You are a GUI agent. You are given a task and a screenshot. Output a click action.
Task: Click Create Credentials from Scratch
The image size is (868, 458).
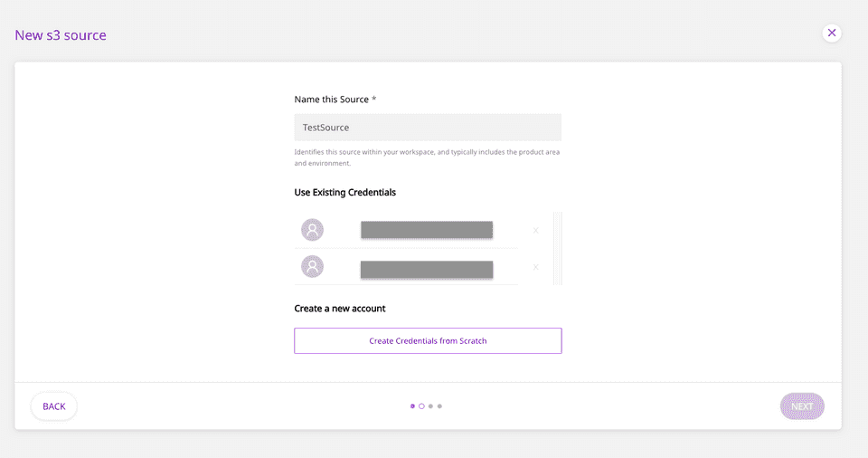[428, 340]
